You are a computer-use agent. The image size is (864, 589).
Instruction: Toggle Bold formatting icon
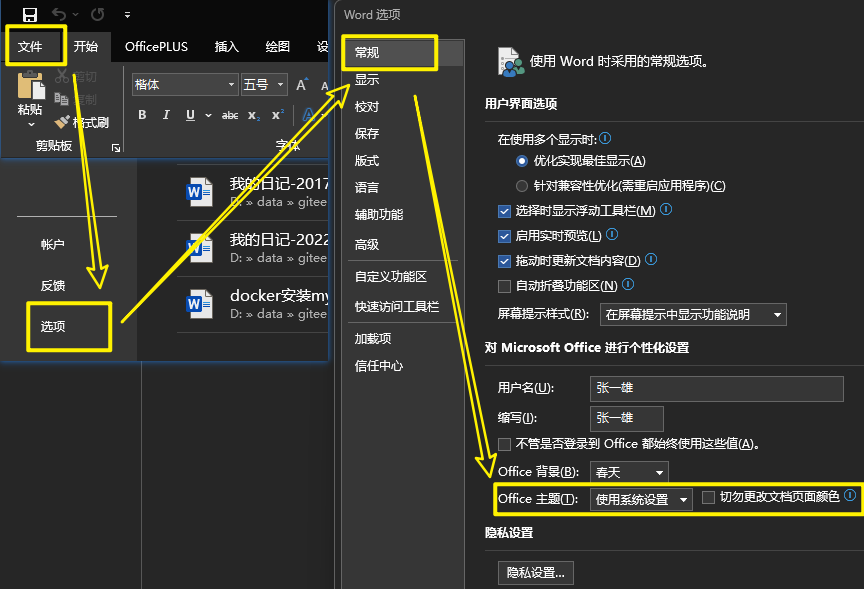[142, 115]
